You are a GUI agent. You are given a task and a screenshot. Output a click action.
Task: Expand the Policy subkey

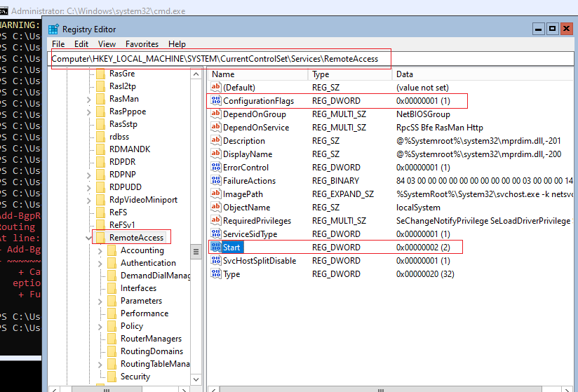pyautogui.click(x=100, y=327)
